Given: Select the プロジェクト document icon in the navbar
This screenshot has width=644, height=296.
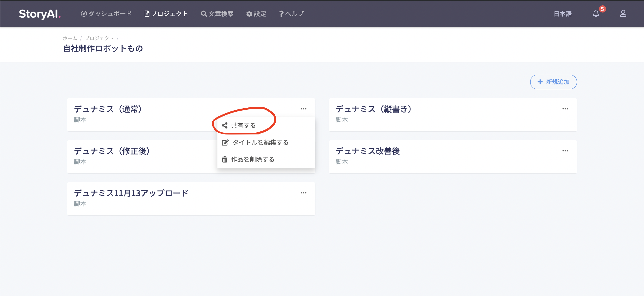Looking at the screenshot, I should [x=147, y=14].
